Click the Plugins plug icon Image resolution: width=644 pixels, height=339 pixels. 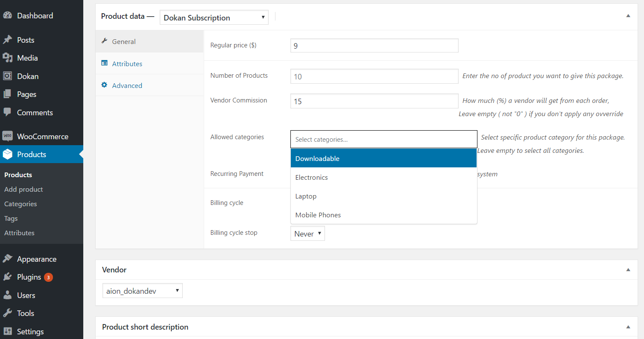pos(8,277)
